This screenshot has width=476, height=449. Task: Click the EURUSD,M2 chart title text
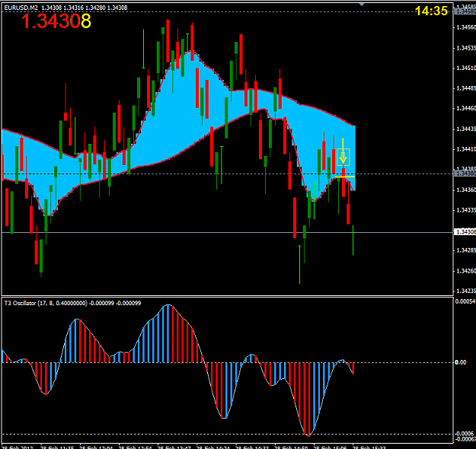pyautogui.click(x=21, y=8)
